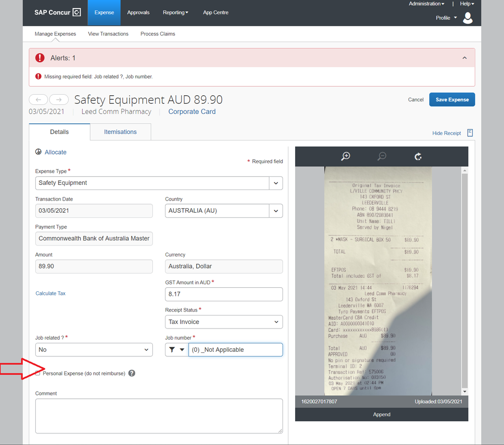Viewport: 504px width, 445px height.
Task: Click the Transaction Date field
Action: pyautogui.click(x=94, y=211)
